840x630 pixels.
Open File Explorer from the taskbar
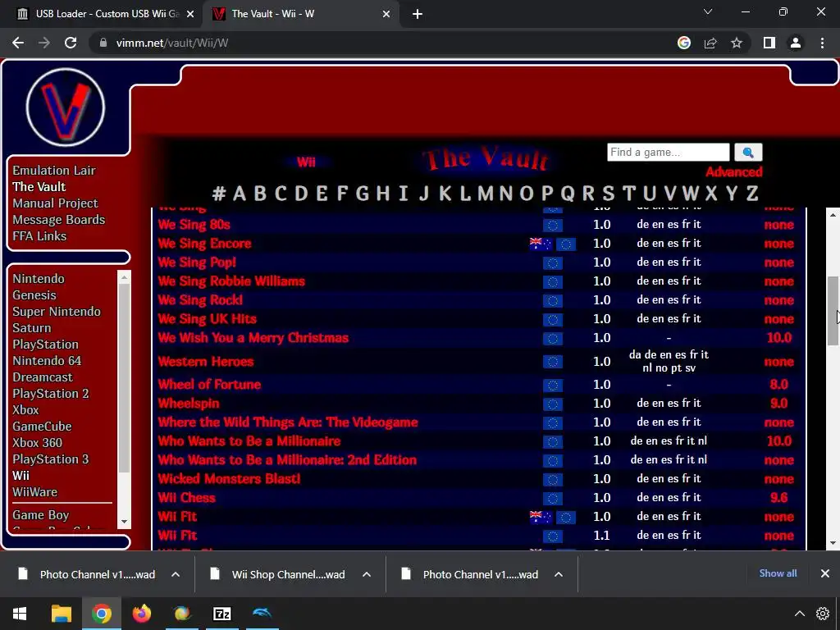[x=61, y=614]
